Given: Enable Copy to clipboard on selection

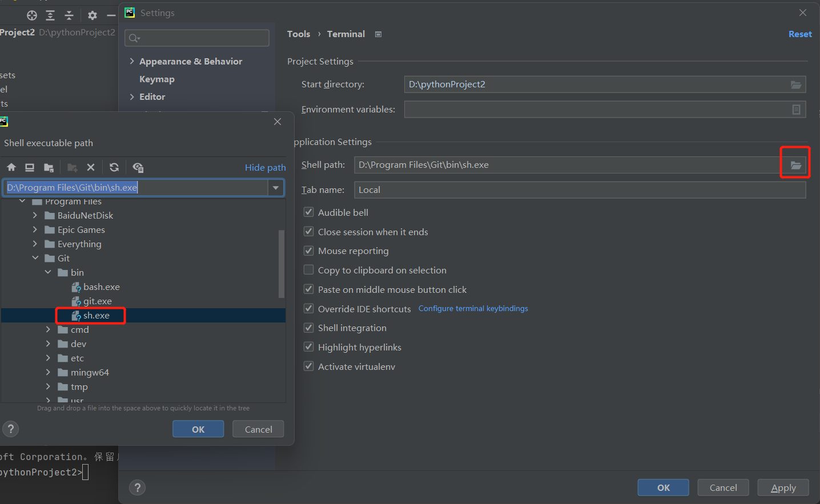Looking at the screenshot, I should (308, 269).
